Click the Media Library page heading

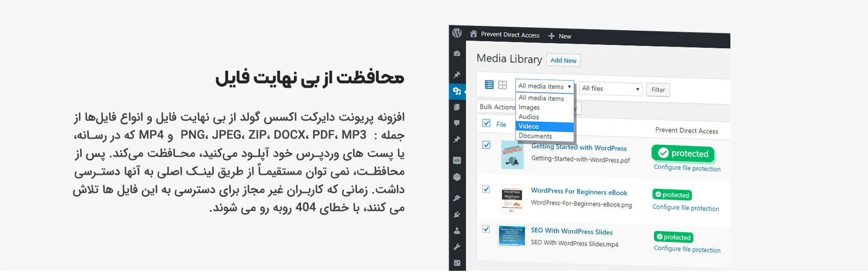click(x=509, y=59)
